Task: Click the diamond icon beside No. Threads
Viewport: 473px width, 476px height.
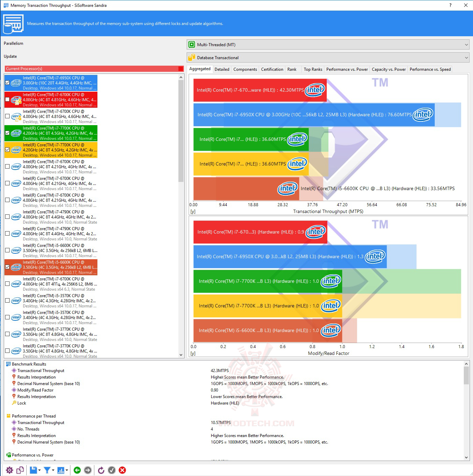Action: (x=14, y=429)
